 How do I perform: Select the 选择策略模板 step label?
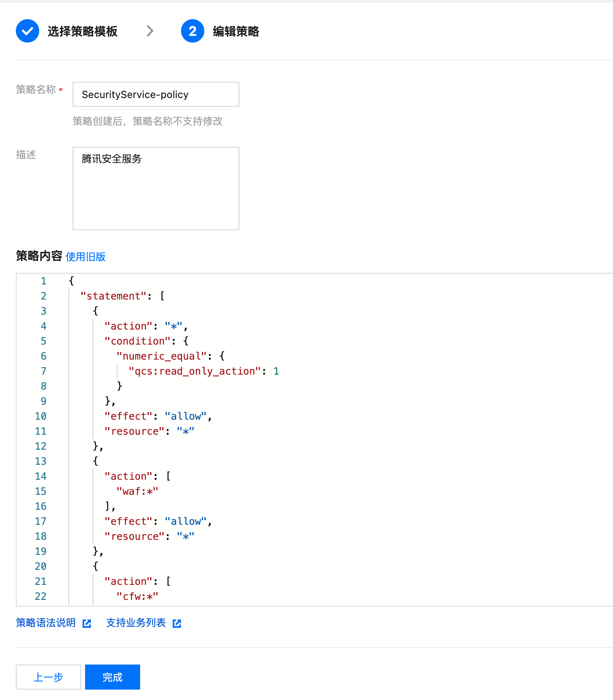83,31
